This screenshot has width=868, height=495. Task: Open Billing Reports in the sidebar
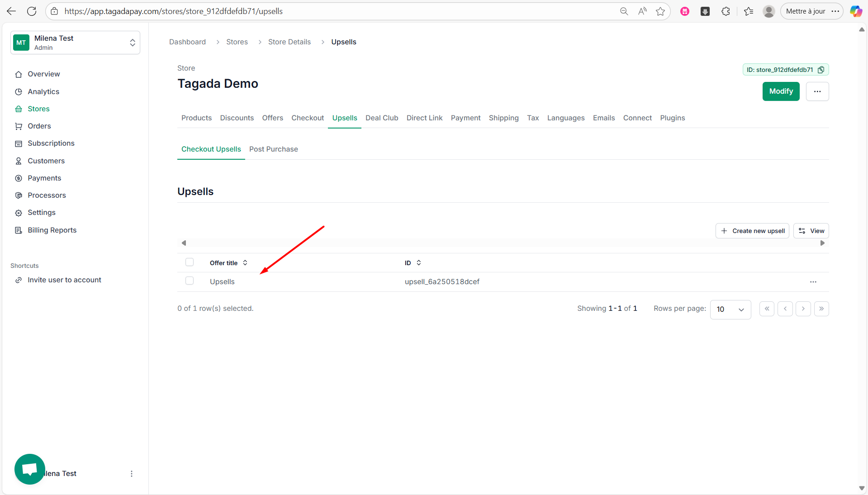pyautogui.click(x=52, y=230)
